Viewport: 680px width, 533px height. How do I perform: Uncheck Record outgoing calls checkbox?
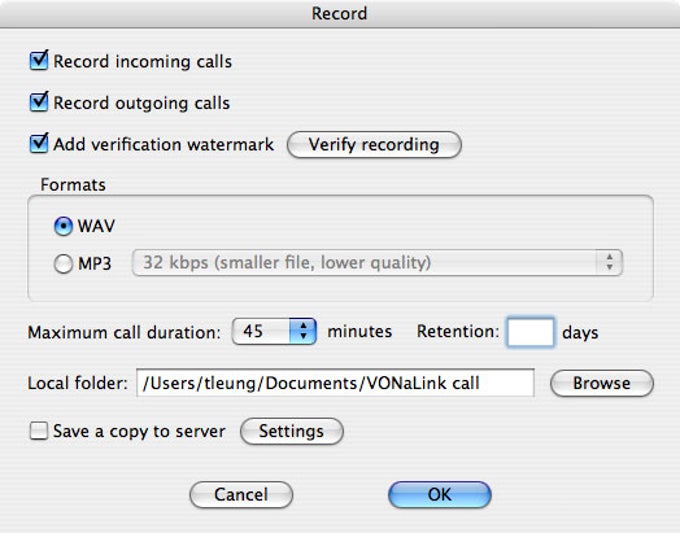pos(39,102)
